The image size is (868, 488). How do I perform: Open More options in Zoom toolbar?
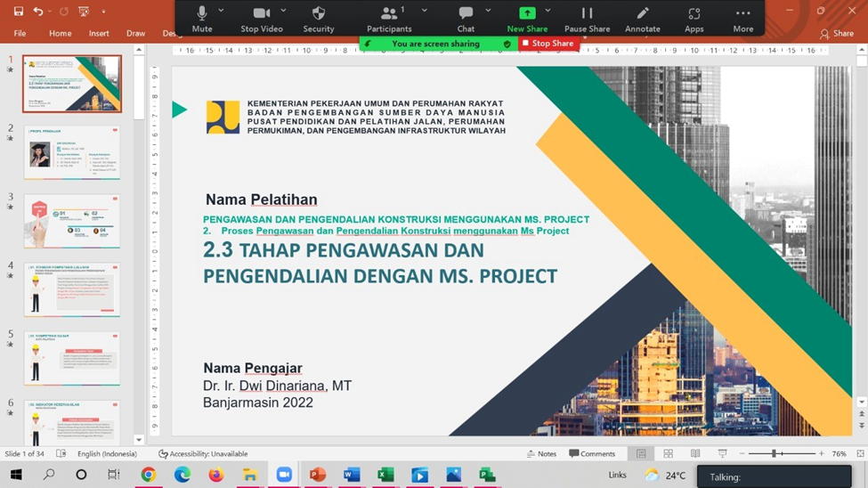(x=742, y=19)
